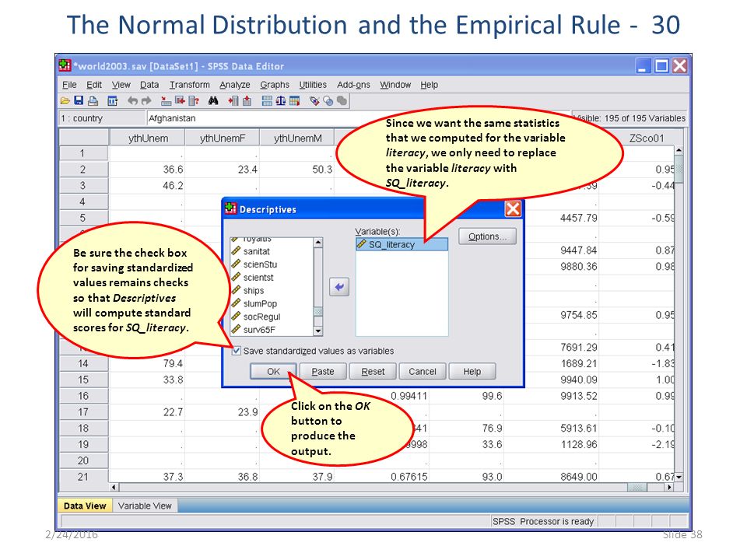Switch to the Data View tab
The width and height of the screenshot is (747, 560).
[85, 506]
